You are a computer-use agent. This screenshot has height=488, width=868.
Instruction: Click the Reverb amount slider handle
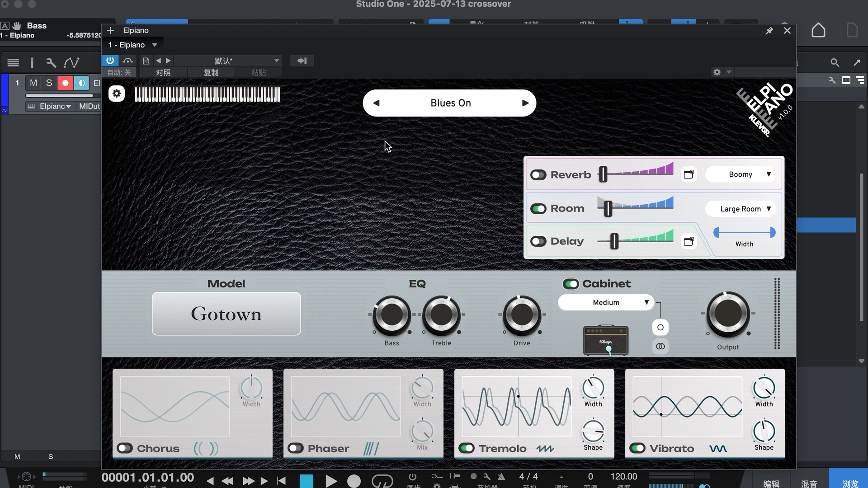pos(603,174)
